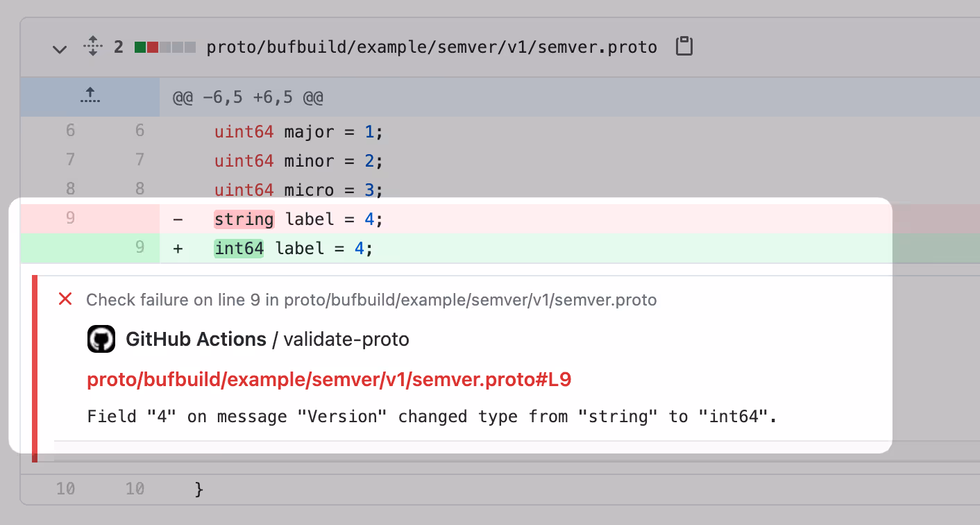This screenshot has width=980, height=525.
Task: Click the diffstat change blocks
Action: point(165,47)
